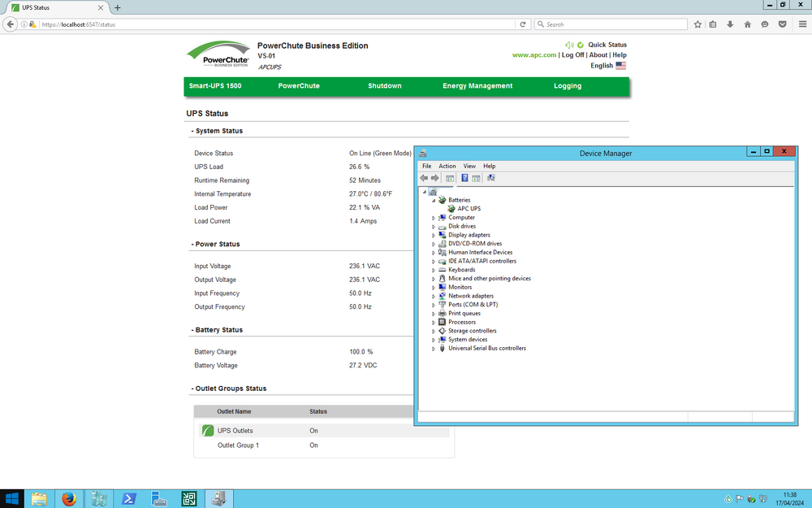The width and height of the screenshot is (812, 508).
Task: Collapse the Batteries tree node
Action: (x=434, y=200)
